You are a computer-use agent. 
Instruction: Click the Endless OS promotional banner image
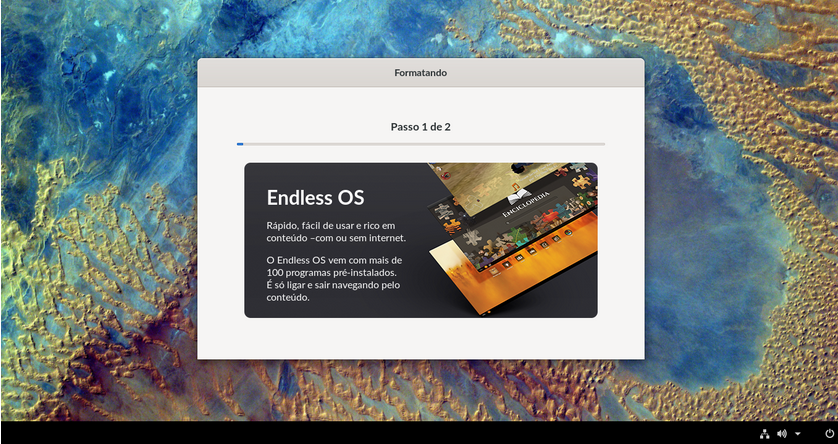[421, 240]
